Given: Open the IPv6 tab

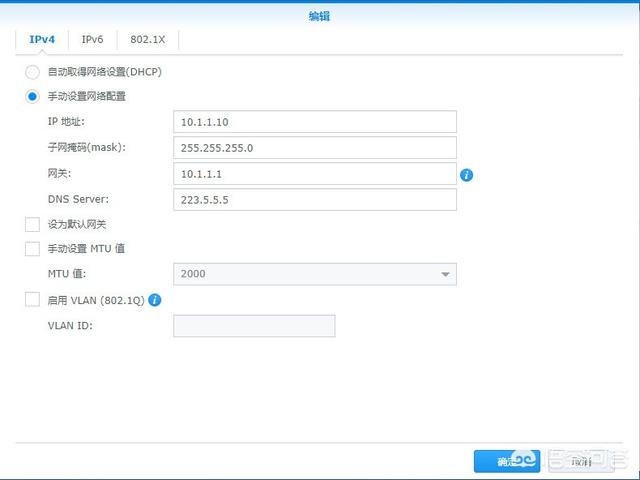Looking at the screenshot, I should (92, 40).
